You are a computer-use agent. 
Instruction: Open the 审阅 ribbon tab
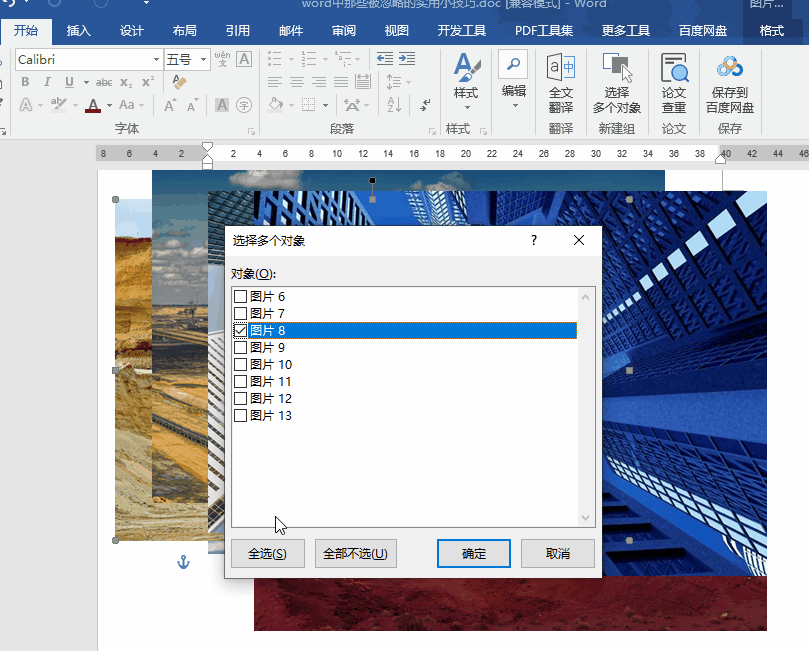point(343,31)
